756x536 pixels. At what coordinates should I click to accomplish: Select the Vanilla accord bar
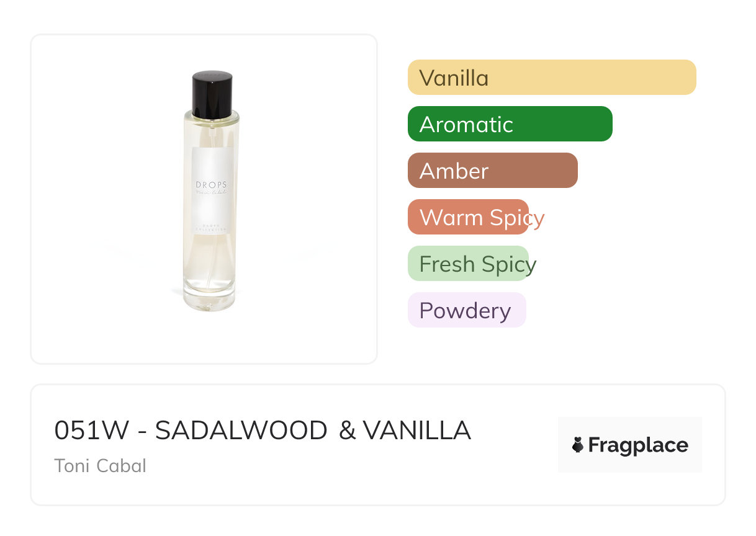(x=551, y=78)
